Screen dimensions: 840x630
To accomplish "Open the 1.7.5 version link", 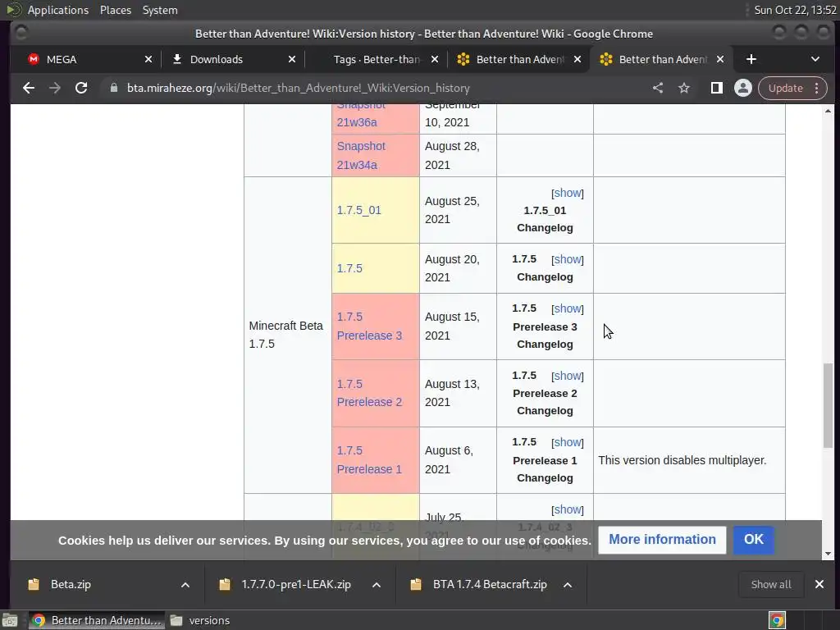I will (349, 268).
